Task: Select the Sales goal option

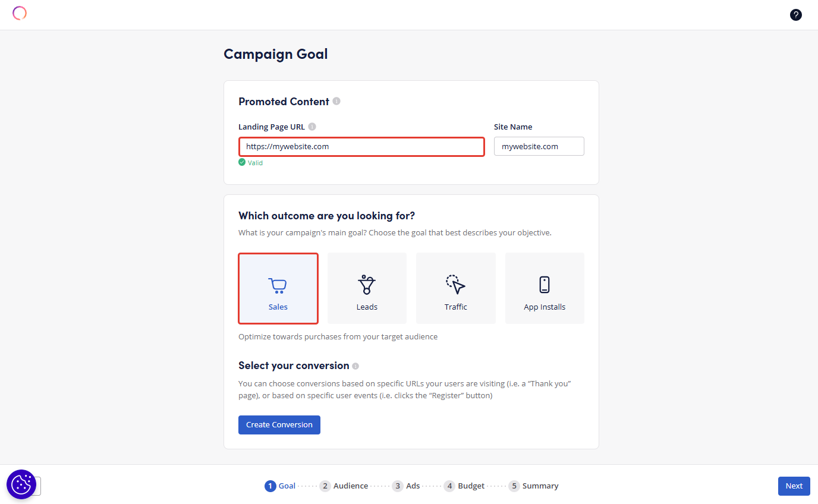Action: click(x=278, y=289)
